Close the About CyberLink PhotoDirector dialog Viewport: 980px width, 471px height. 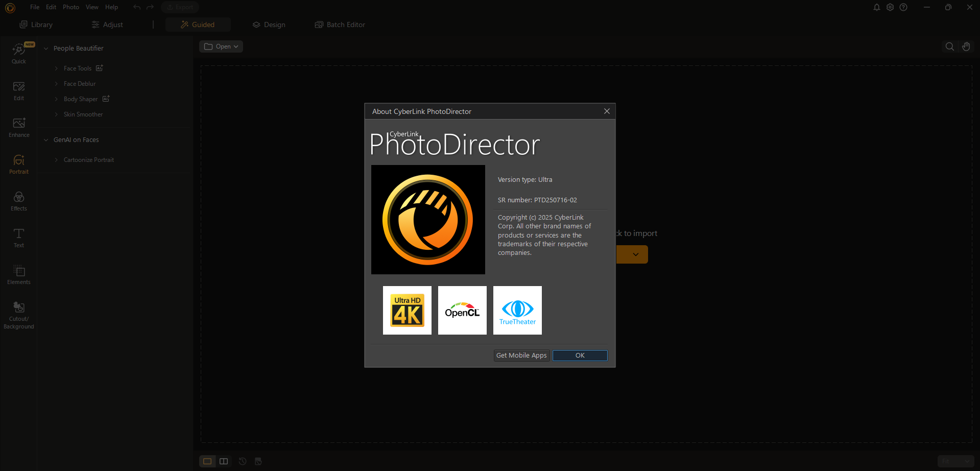point(607,111)
